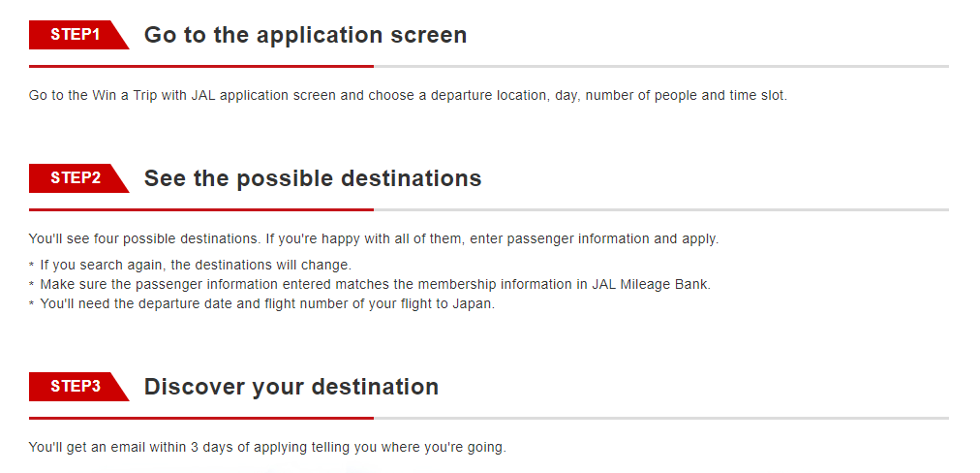Click the JAL Mileage Bank membership note
This screenshot has height=473, width=980.
click(x=376, y=284)
